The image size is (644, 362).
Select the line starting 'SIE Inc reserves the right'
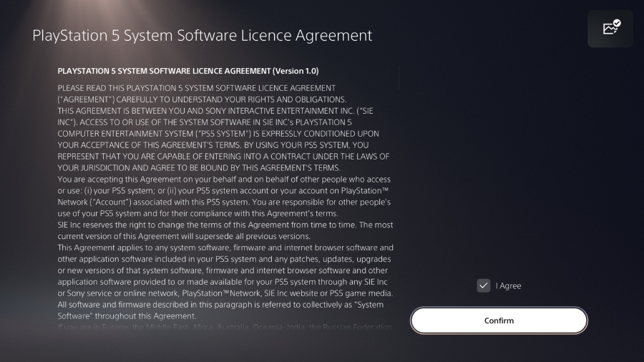pyautogui.click(x=225, y=225)
